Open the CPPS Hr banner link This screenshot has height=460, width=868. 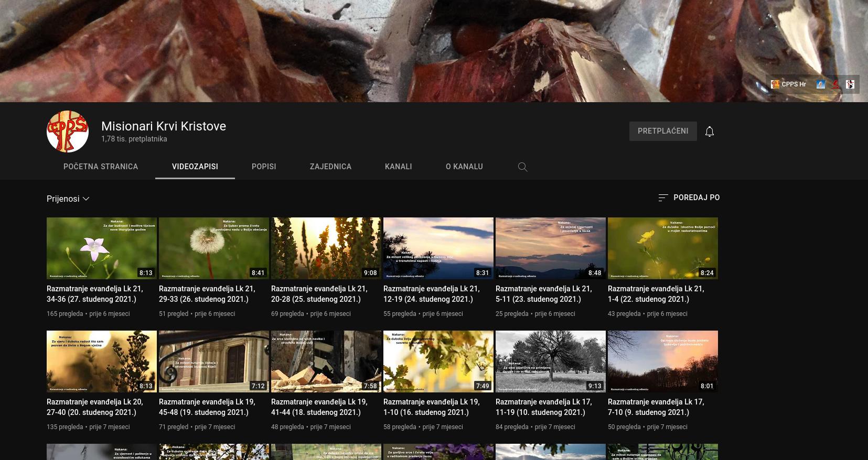788,84
